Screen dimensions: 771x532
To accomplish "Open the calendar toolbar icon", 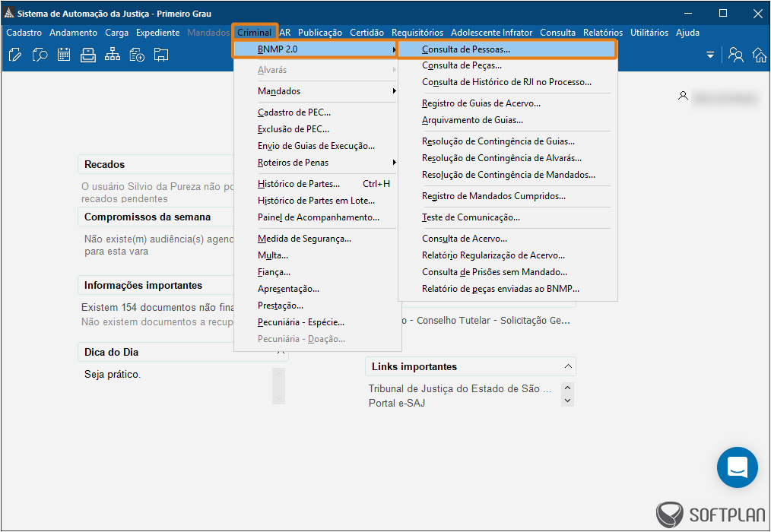I will click(64, 55).
